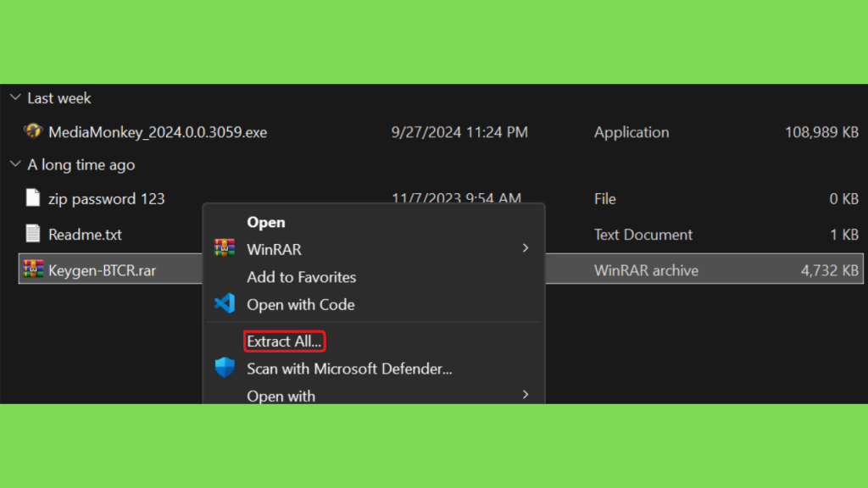Click the 4,732 KB size value
Screen dimensions: 868x488
(x=829, y=270)
